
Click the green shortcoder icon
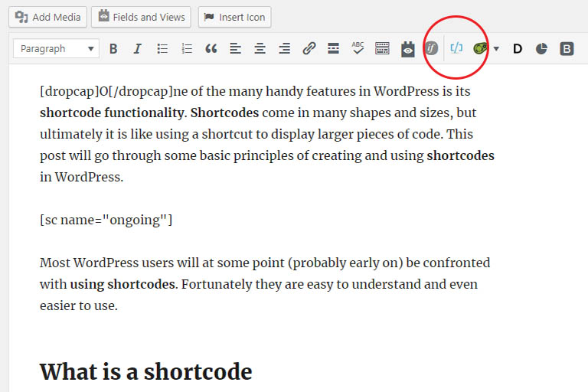(480, 48)
